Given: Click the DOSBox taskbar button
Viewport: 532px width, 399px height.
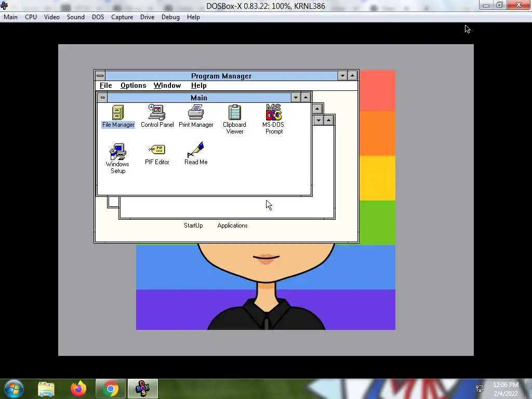Looking at the screenshot, I should (x=142, y=389).
